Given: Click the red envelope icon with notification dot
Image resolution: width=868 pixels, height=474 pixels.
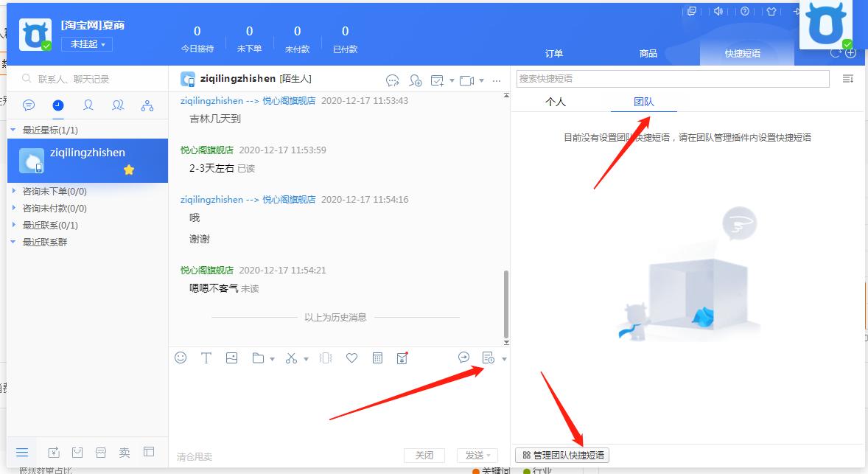Looking at the screenshot, I should click(402, 358).
